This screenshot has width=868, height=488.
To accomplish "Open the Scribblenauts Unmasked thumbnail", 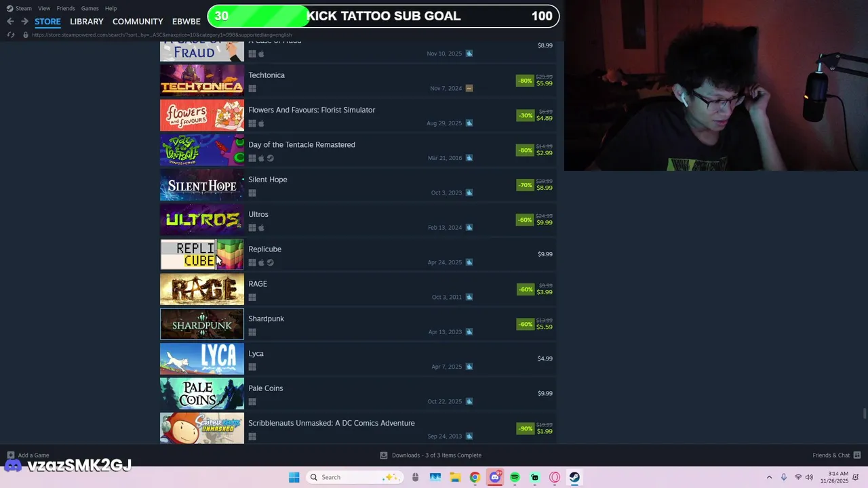I will (x=201, y=428).
